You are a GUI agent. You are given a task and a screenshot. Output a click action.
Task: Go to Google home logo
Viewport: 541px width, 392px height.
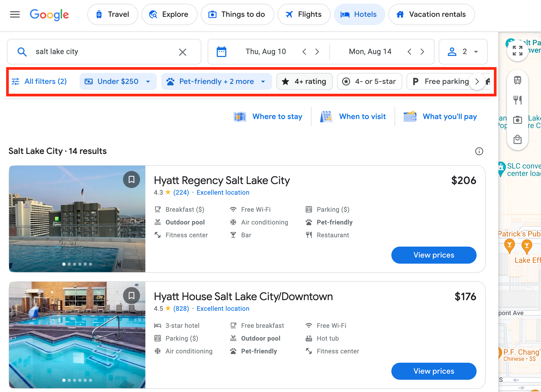coord(49,15)
